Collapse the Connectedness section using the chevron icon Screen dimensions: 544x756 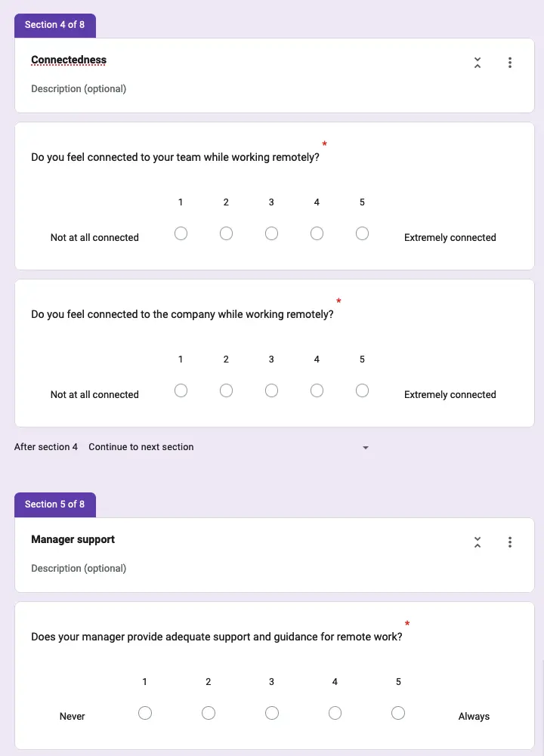[478, 63]
